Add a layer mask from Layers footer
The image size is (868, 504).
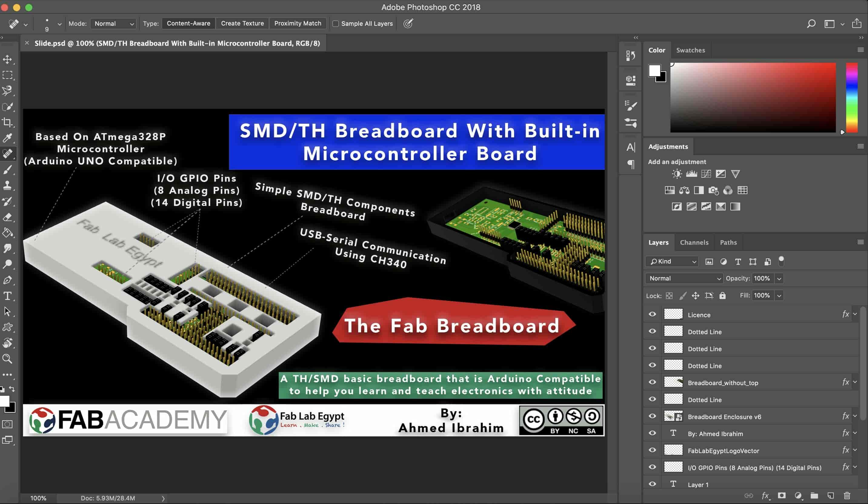point(782,496)
